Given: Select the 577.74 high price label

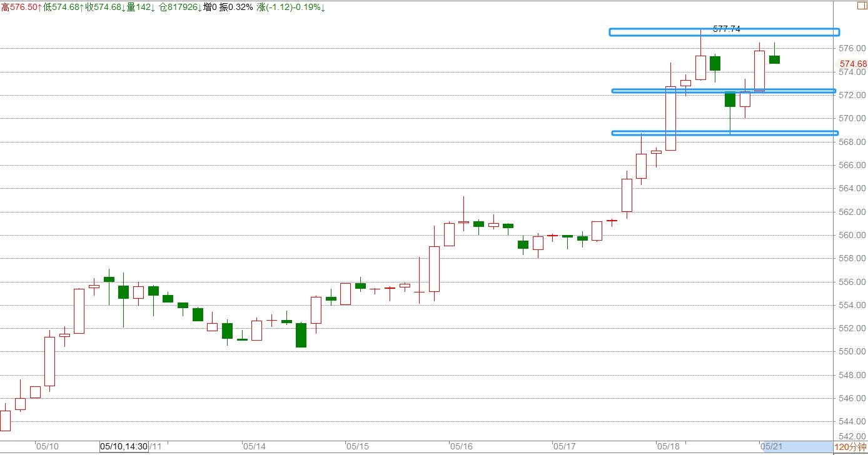Looking at the screenshot, I should 727,29.
